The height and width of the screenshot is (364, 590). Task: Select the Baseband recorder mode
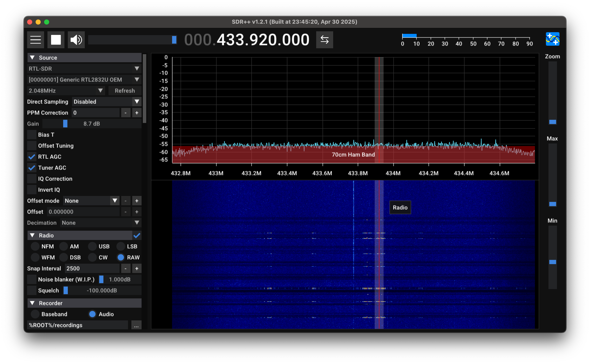[x=35, y=314]
